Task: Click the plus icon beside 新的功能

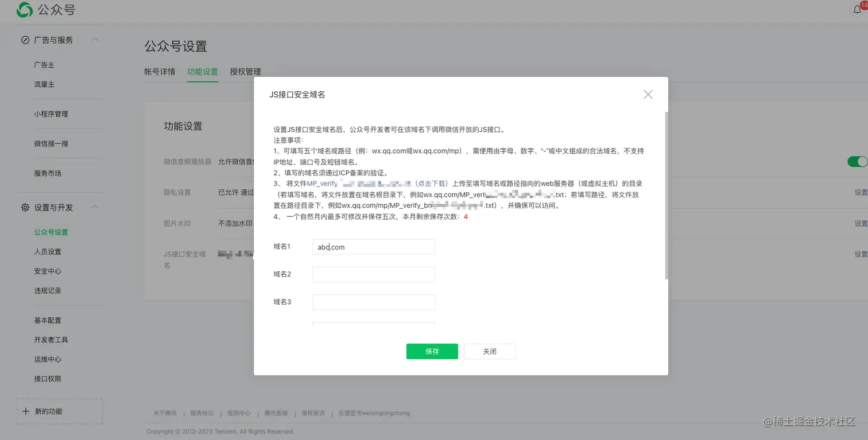Action: point(26,411)
